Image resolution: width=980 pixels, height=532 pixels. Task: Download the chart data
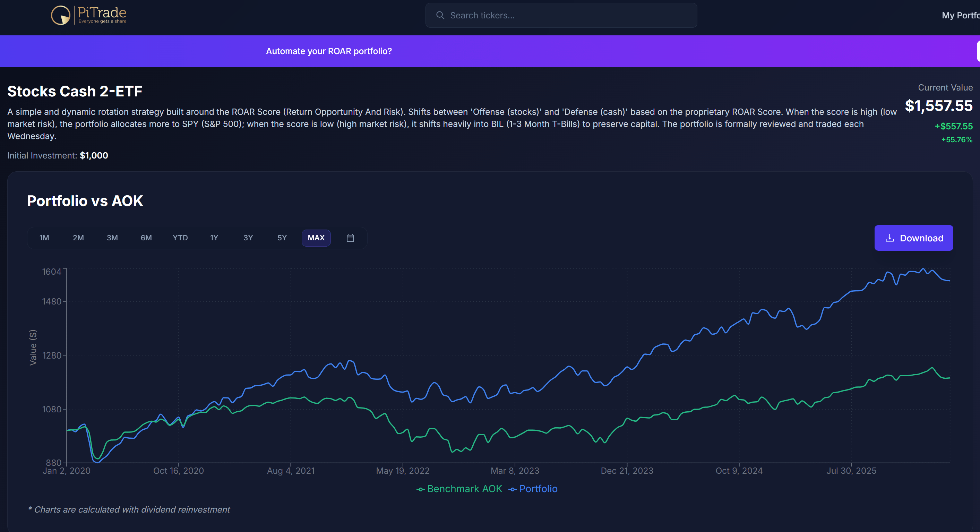913,238
